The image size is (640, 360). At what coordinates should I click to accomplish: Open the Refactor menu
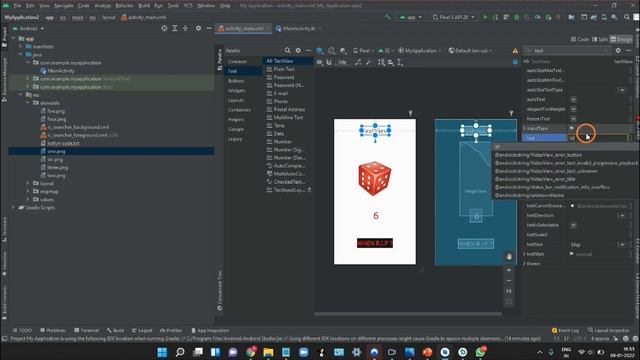click(x=124, y=6)
